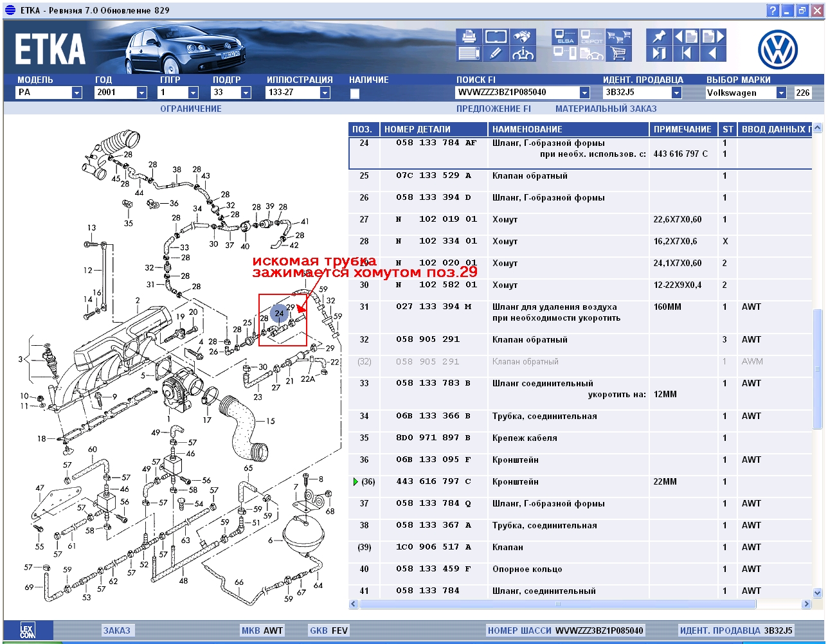
Task: Click the ПРИМЕЧАНИЕ column header
Action: click(684, 129)
